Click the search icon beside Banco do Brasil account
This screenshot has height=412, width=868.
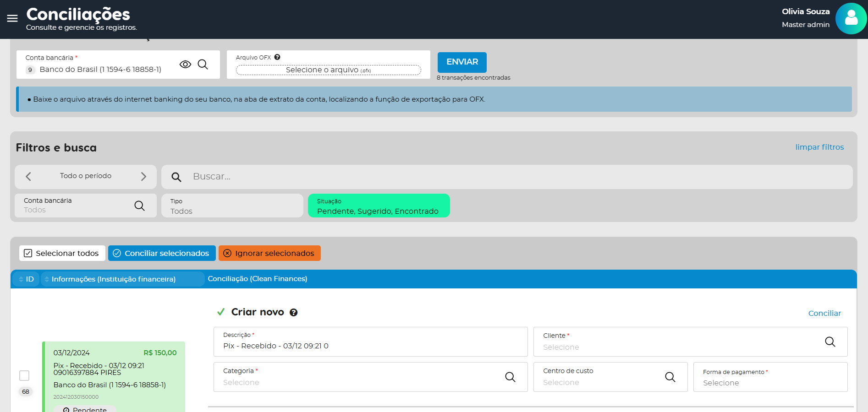pyautogui.click(x=203, y=65)
